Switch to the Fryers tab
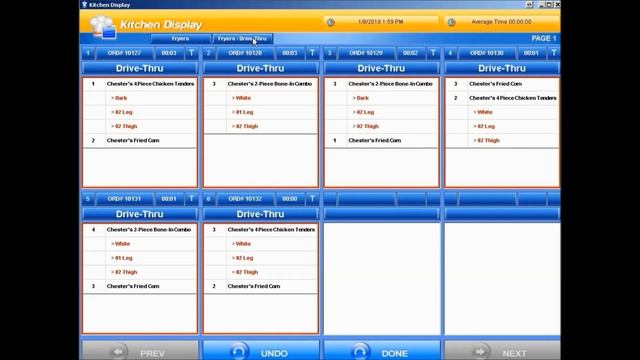 click(x=180, y=38)
